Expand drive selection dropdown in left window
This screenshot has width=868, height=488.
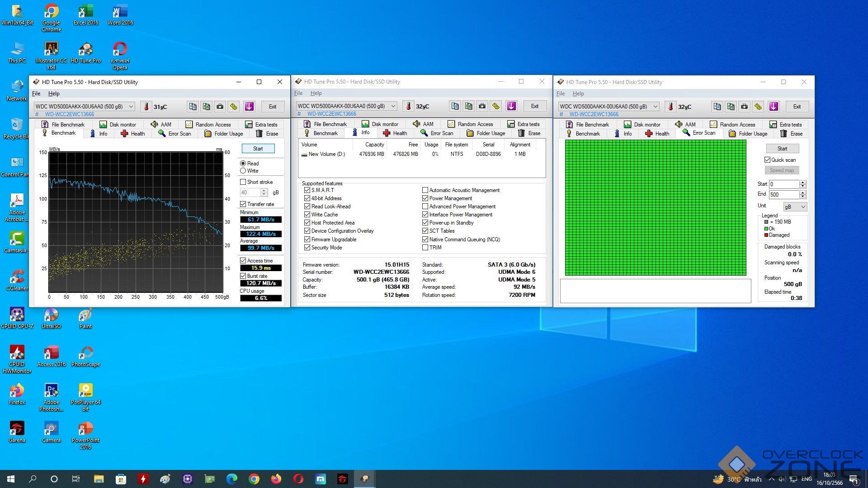(131, 107)
